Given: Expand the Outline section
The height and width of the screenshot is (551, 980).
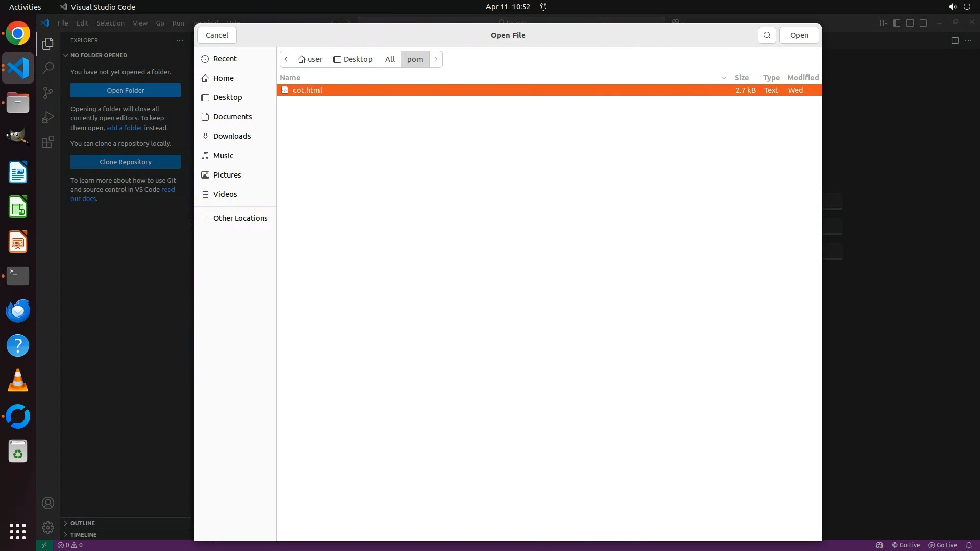Looking at the screenshot, I should [83, 523].
